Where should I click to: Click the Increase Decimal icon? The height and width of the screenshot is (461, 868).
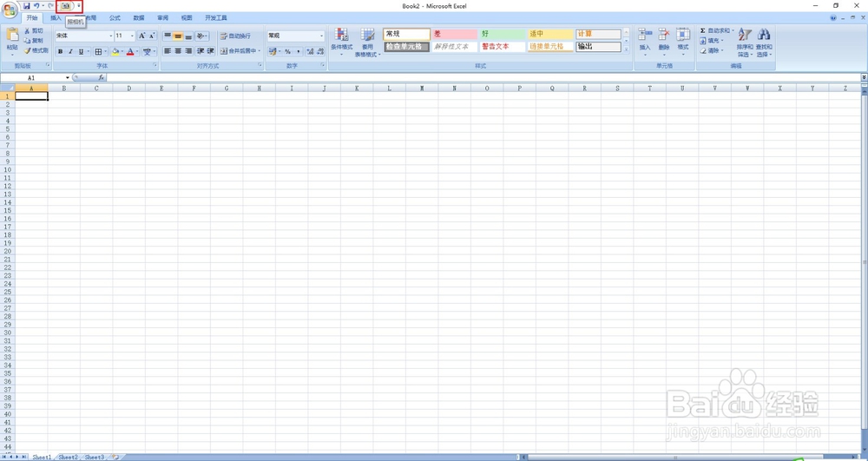(x=310, y=51)
